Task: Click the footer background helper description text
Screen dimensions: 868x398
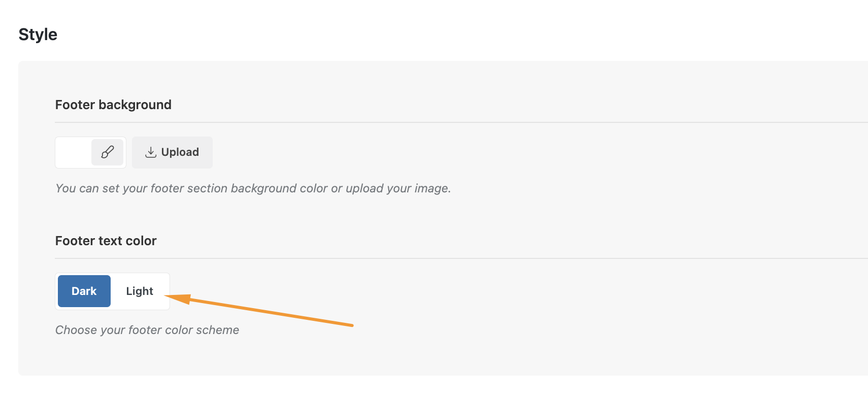Action: pyautogui.click(x=253, y=188)
